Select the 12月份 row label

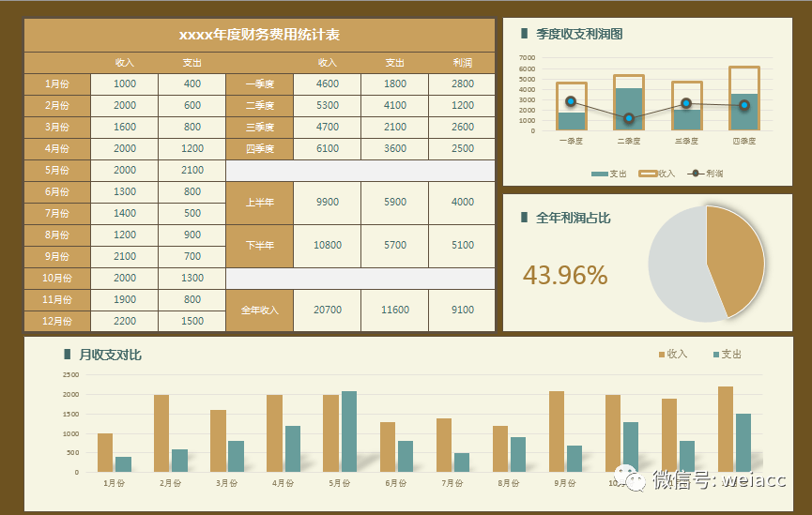57,321
